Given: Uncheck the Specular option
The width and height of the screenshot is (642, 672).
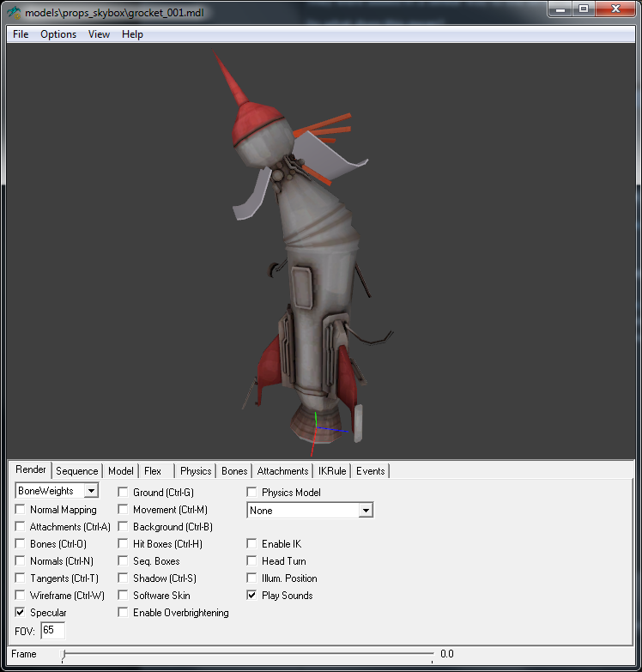Looking at the screenshot, I should click(20, 613).
